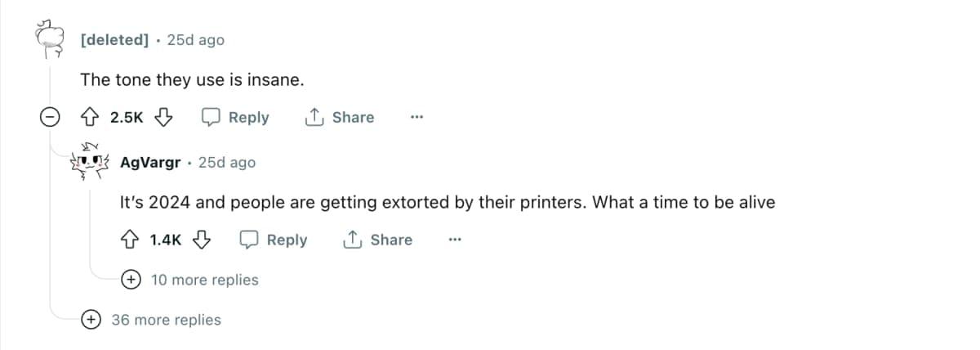The width and height of the screenshot is (980, 350).
Task: Reply to the deleted user's comment
Action: coord(236,118)
